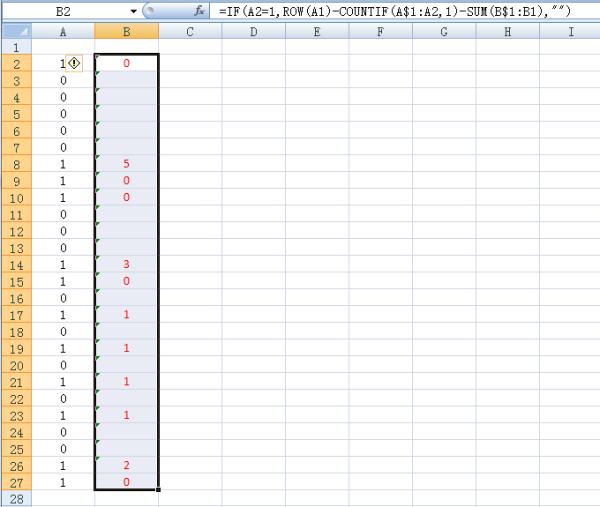600x507 pixels.
Task: Click the Name Box showing B2
Action: 63,11
